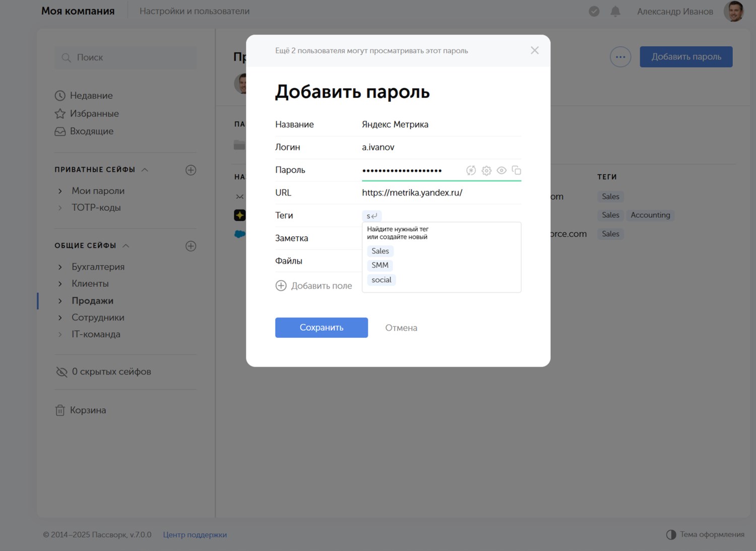Open password generator settings gear
This screenshot has width=756, height=551.
[x=486, y=170]
